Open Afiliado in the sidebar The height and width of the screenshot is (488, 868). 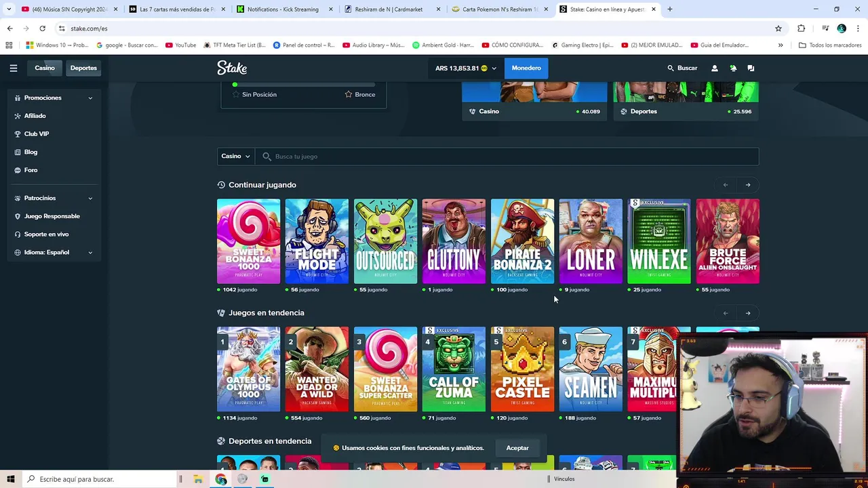click(35, 116)
